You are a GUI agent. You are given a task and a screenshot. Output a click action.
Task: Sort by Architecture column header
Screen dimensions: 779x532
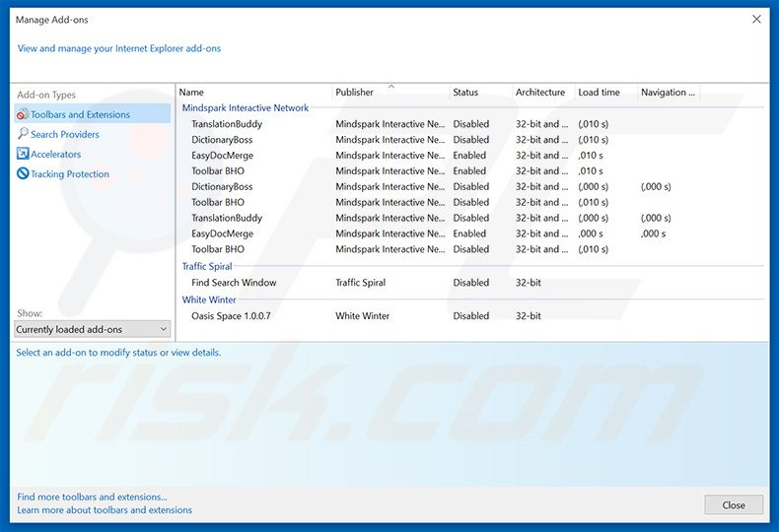tap(543, 93)
